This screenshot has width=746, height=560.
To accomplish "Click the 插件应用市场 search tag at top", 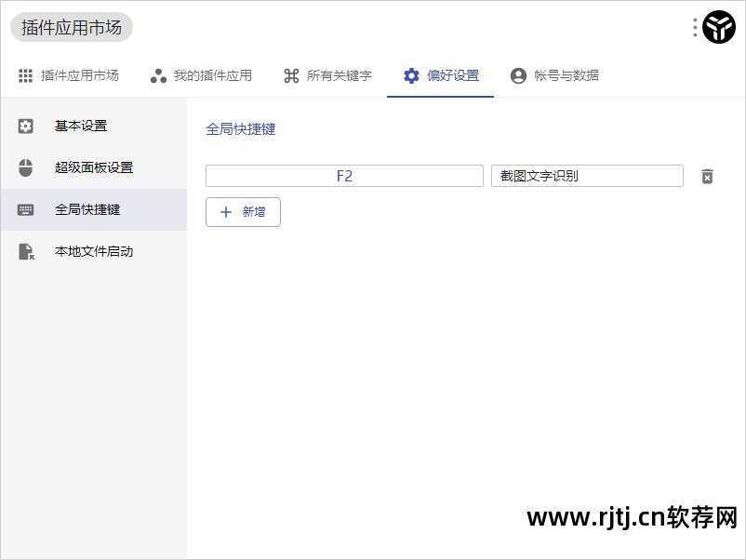I will tap(72, 27).
